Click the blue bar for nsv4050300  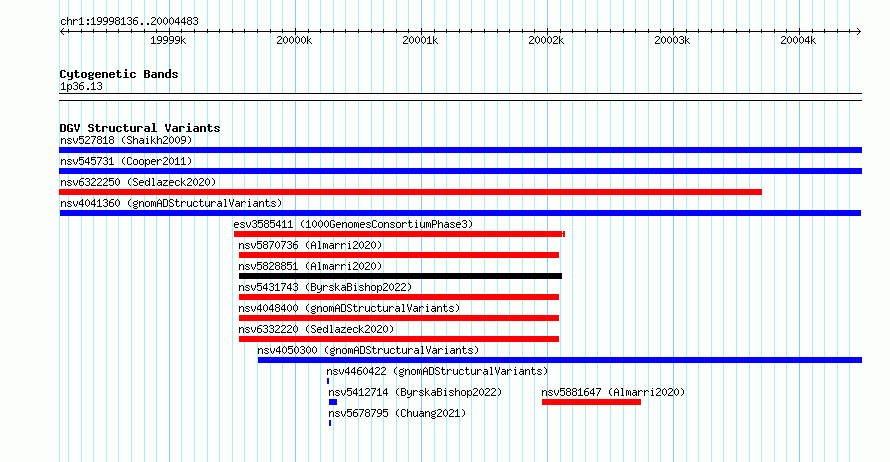(x=560, y=360)
